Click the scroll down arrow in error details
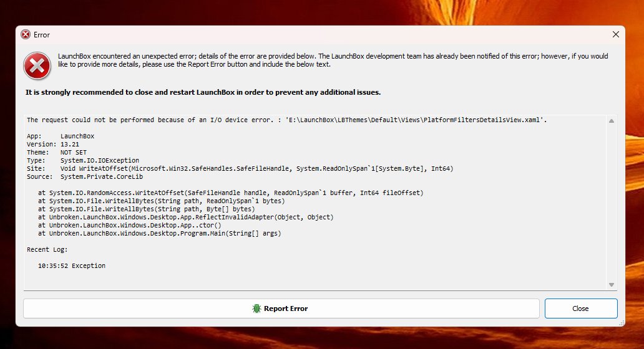The width and height of the screenshot is (644, 349). [x=611, y=285]
